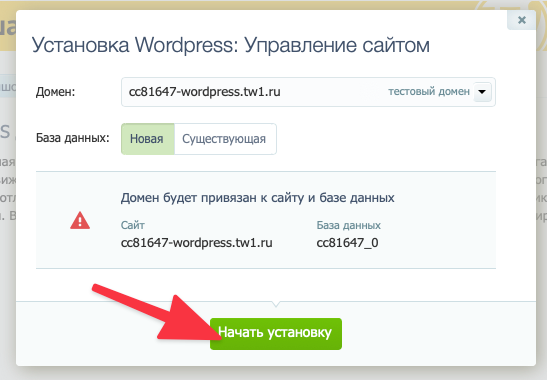This screenshot has height=380, width=547.
Task: Click the Домен: field label
Action: pos(55,92)
